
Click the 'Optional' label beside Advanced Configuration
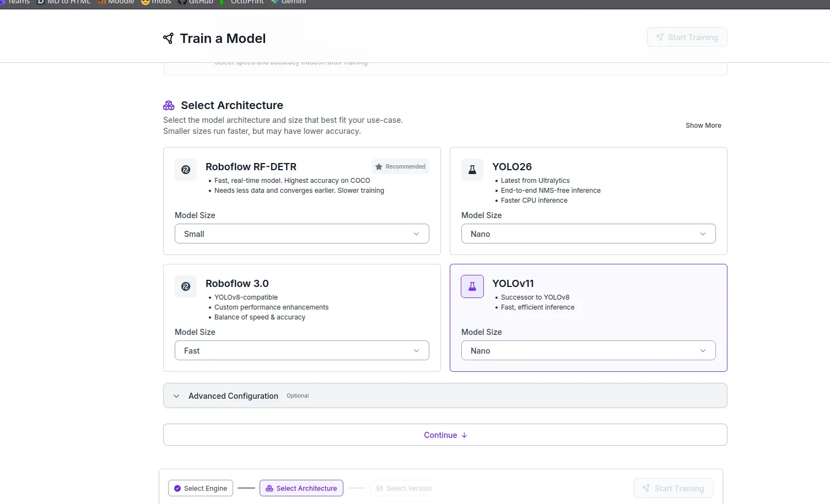298,395
